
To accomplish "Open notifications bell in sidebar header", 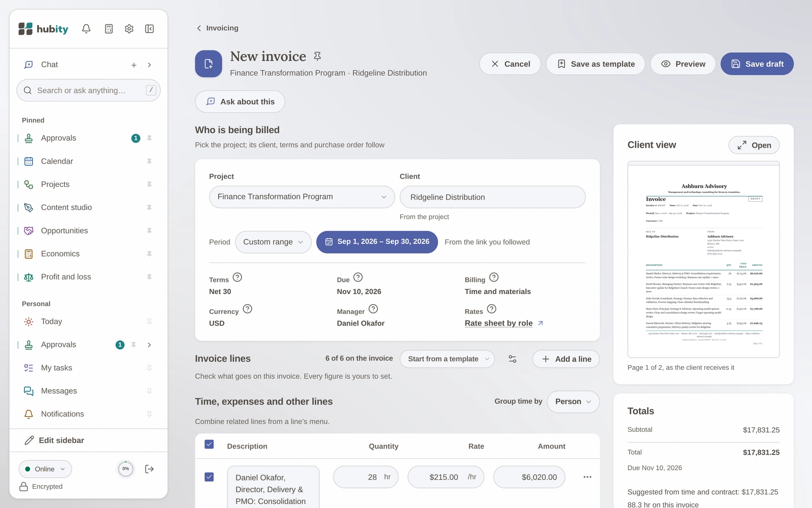I will [86, 29].
